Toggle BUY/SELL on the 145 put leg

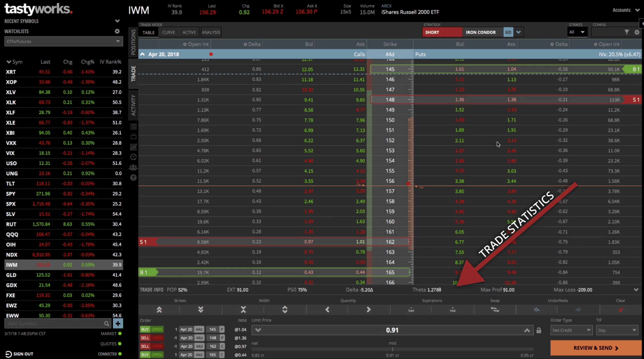point(145,329)
